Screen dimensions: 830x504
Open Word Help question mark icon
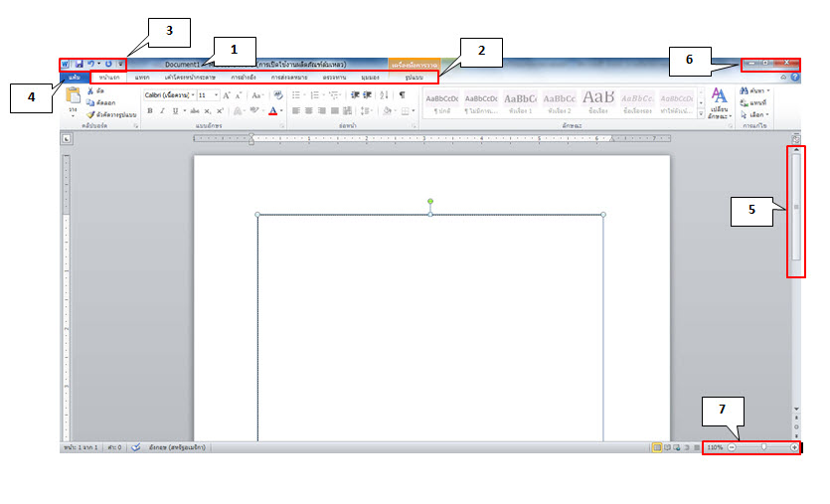pos(795,77)
